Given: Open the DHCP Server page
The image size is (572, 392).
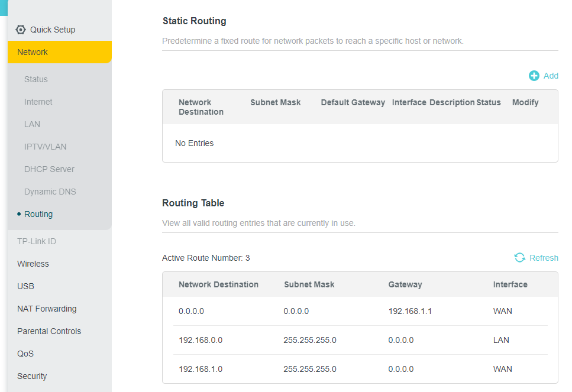Looking at the screenshot, I should coord(50,169).
